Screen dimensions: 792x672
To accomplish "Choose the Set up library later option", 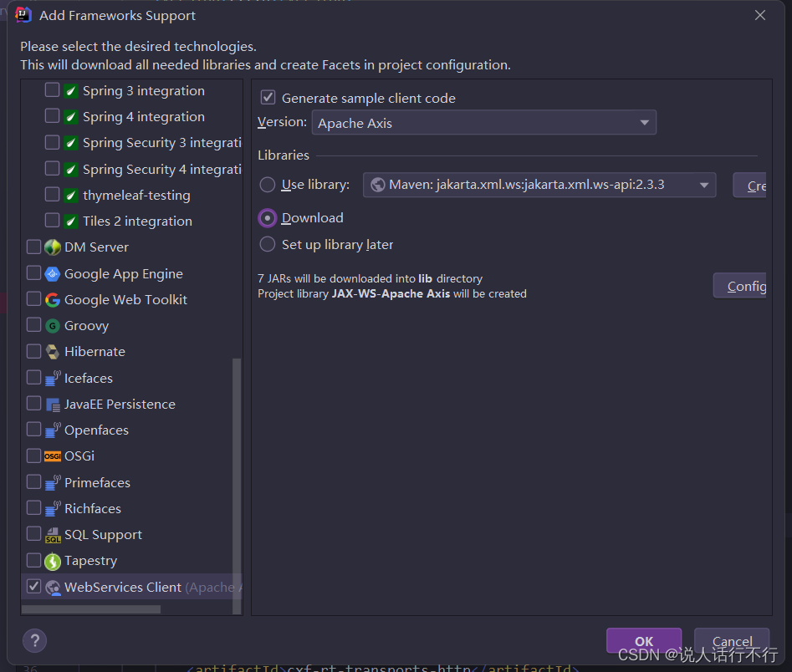I will (268, 245).
